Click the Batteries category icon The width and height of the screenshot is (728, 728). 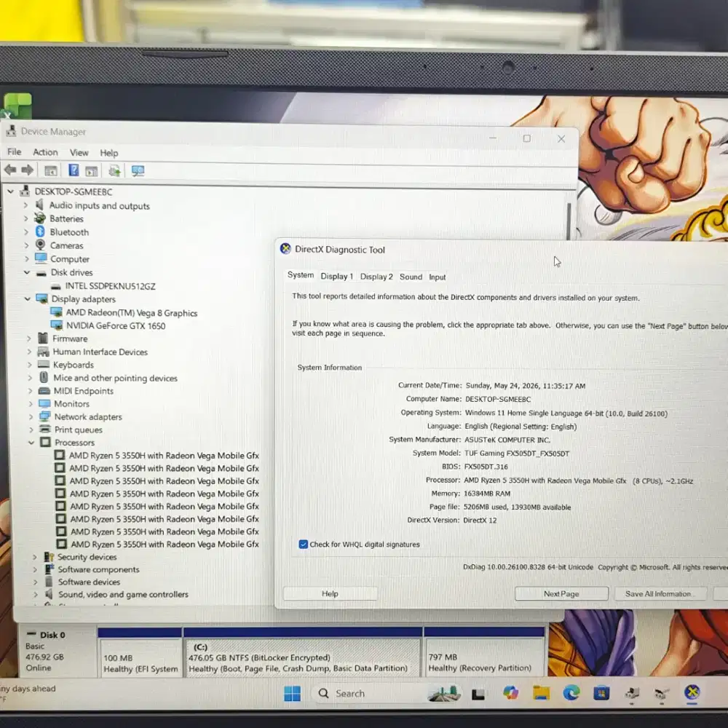click(x=40, y=218)
